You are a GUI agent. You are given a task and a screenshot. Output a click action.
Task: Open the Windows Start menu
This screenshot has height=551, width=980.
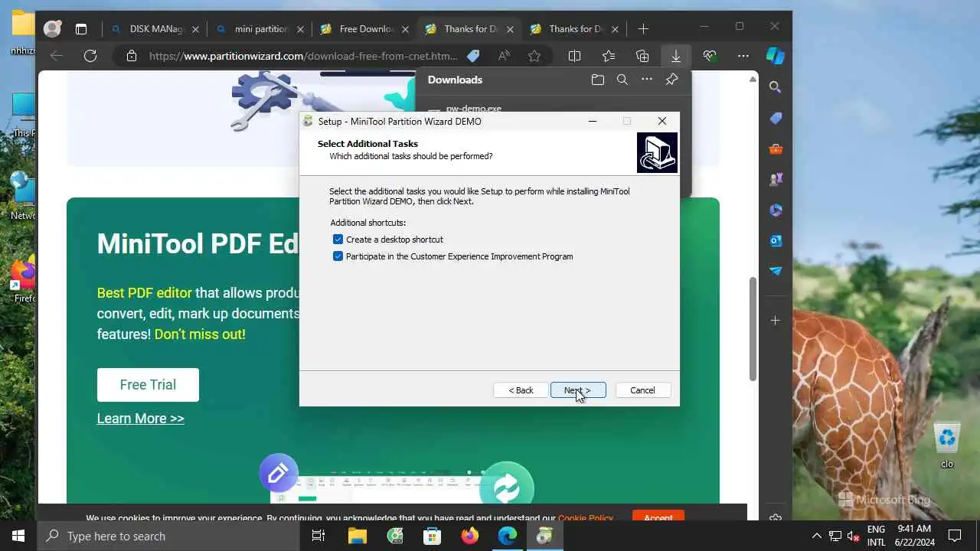click(18, 536)
